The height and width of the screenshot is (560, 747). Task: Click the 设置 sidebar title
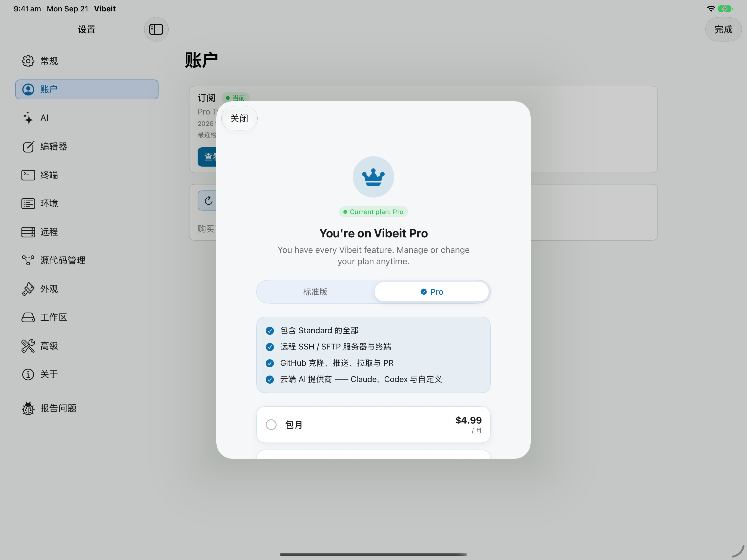86,29
